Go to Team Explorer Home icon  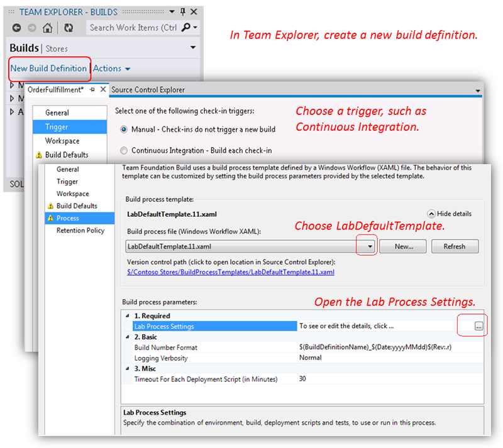click(x=48, y=28)
